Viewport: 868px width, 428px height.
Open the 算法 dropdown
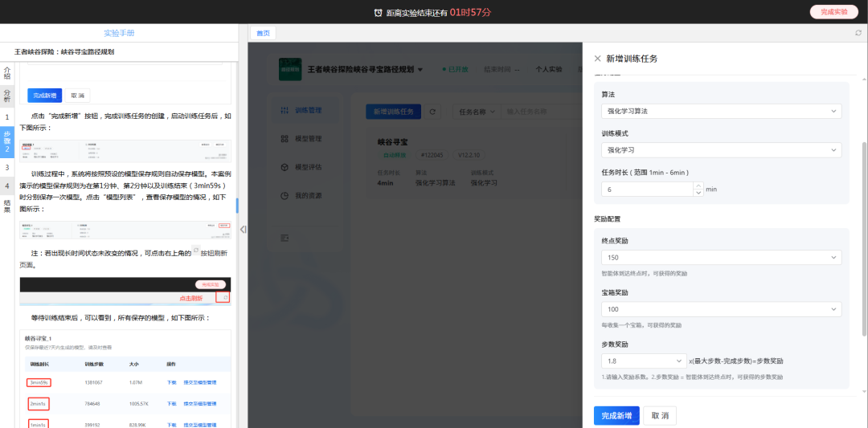(721, 111)
